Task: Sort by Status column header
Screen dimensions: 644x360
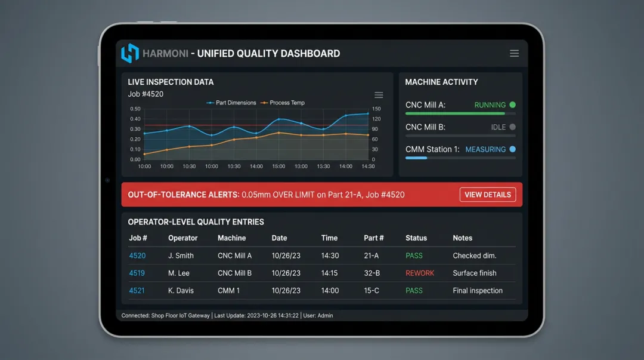Action: pos(416,238)
